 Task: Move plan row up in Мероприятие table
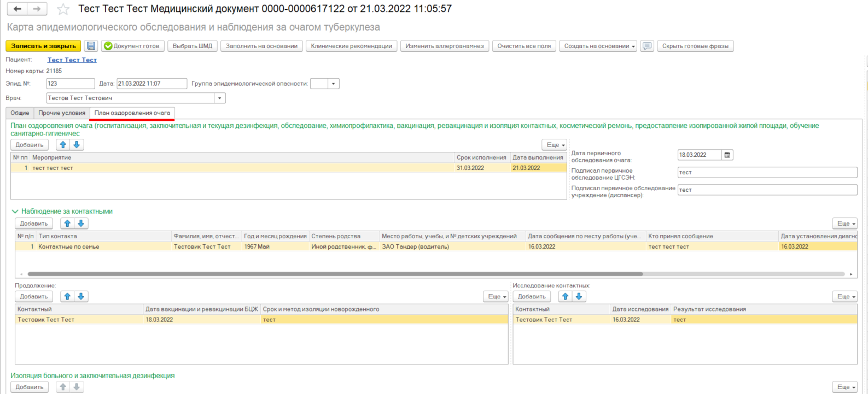pyautogui.click(x=63, y=145)
